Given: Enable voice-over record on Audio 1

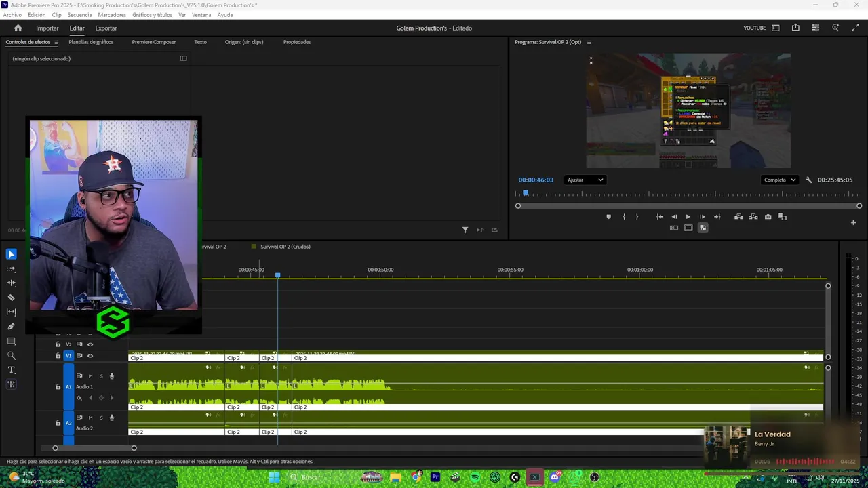Looking at the screenshot, I should [112, 376].
